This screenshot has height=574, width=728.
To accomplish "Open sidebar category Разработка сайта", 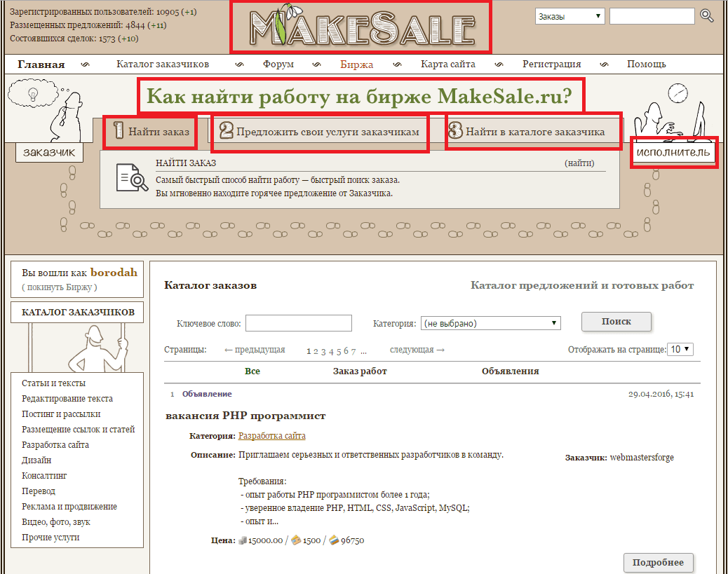I will [x=55, y=444].
